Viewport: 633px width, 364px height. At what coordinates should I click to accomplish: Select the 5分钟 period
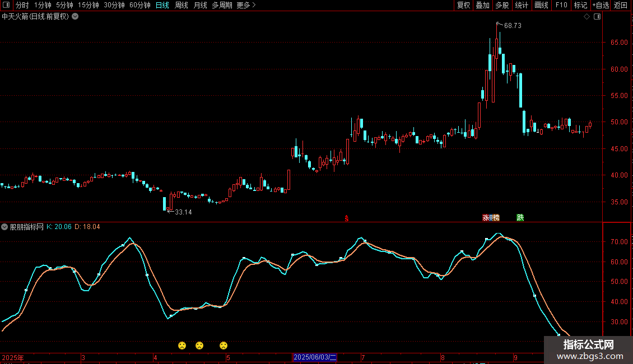tap(64, 5)
